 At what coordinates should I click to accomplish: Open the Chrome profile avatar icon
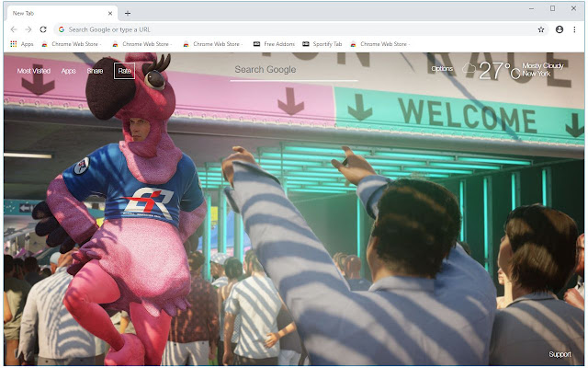(x=560, y=29)
